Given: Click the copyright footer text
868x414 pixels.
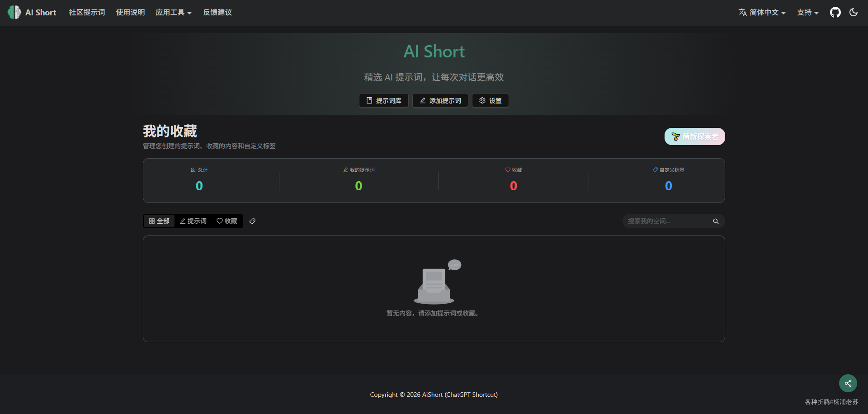Looking at the screenshot, I should (x=434, y=395).
